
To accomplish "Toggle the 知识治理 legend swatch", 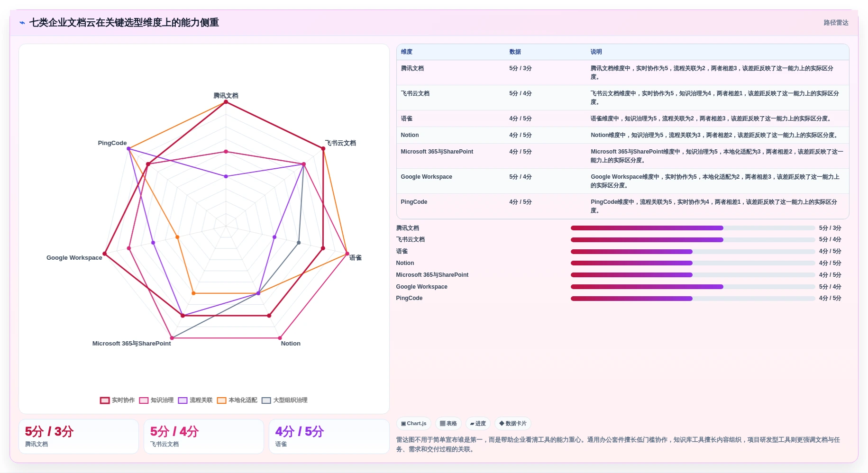I will 144,400.
